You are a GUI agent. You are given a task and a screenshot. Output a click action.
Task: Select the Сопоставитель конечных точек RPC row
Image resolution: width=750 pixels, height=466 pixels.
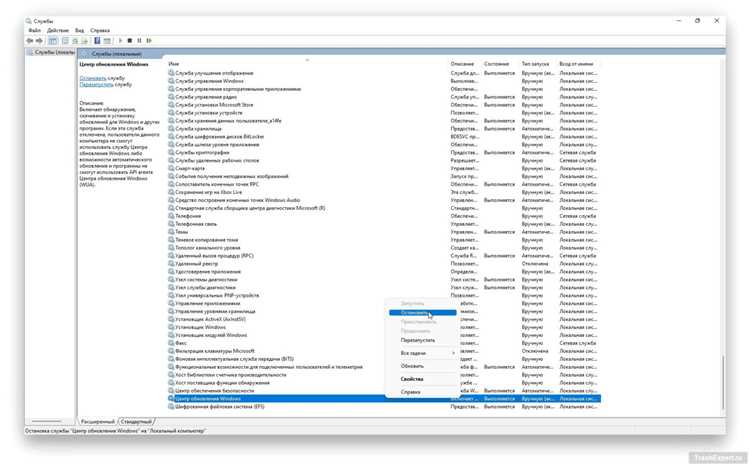383,184
